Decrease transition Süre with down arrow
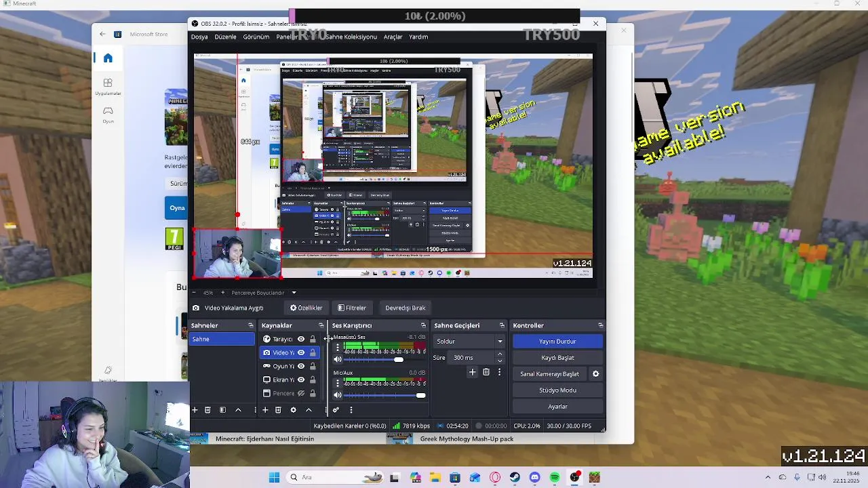This screenshot has height=488, width=868. click(x=500, y=361)
